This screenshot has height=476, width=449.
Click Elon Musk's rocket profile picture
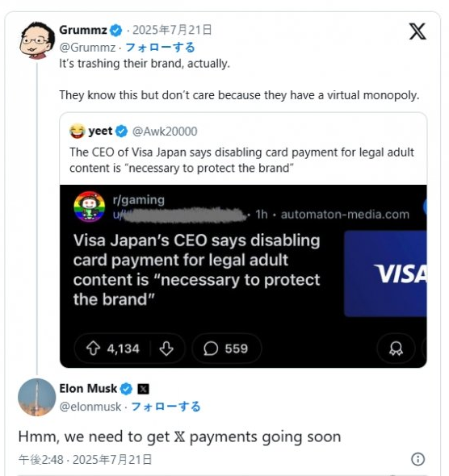37,397
